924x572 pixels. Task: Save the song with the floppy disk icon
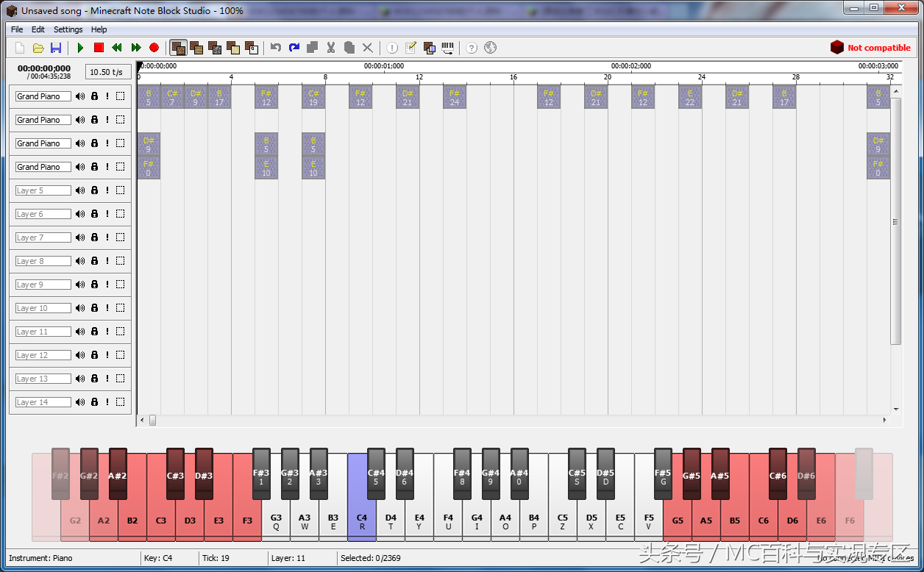click(56, 48)
